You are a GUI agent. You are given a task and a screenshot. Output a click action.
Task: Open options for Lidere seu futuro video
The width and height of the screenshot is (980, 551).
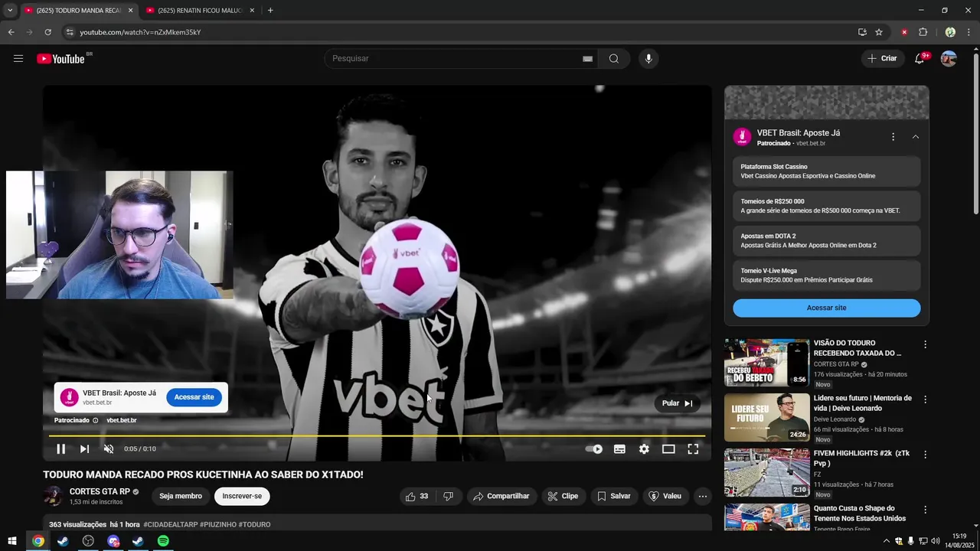tap(925, 400)
